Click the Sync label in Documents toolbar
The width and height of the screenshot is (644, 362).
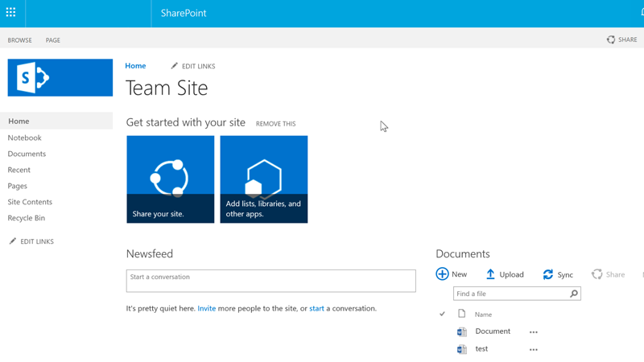pos(565,275)
